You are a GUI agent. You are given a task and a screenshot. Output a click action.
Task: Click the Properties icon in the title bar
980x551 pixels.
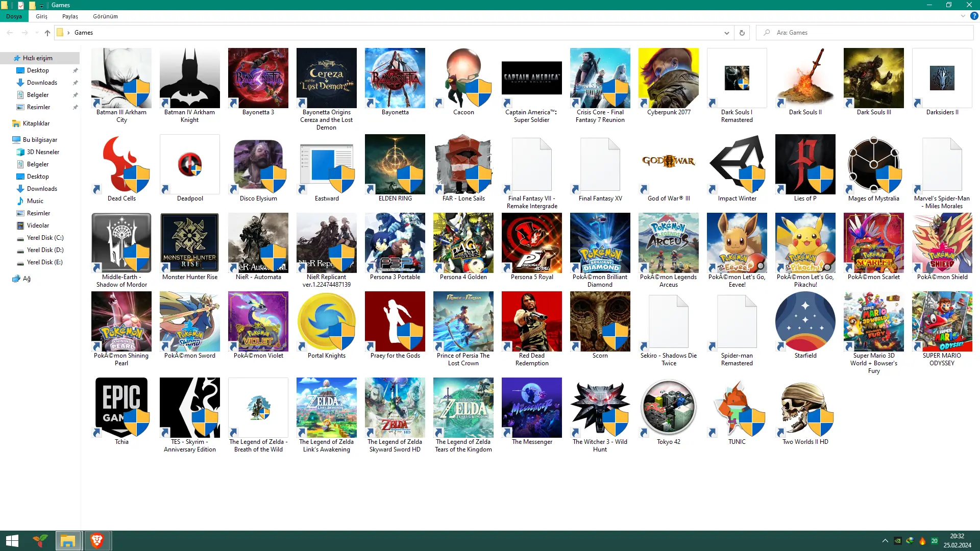tap(20, 5)
